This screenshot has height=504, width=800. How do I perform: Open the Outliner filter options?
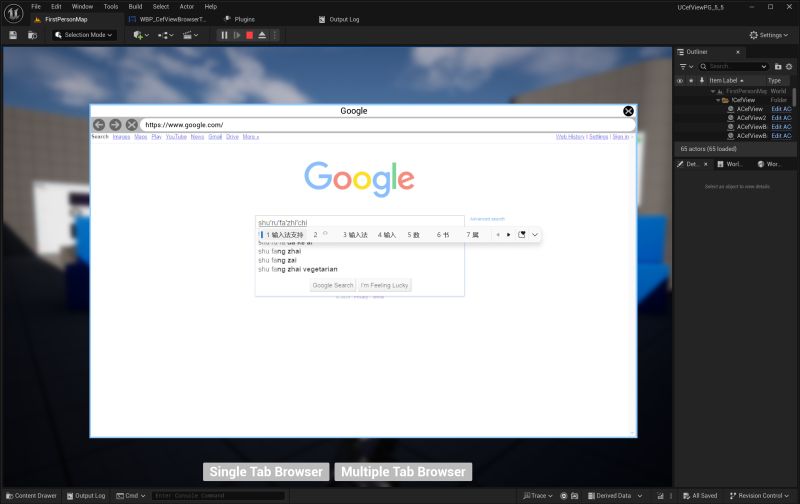point(686,66)
